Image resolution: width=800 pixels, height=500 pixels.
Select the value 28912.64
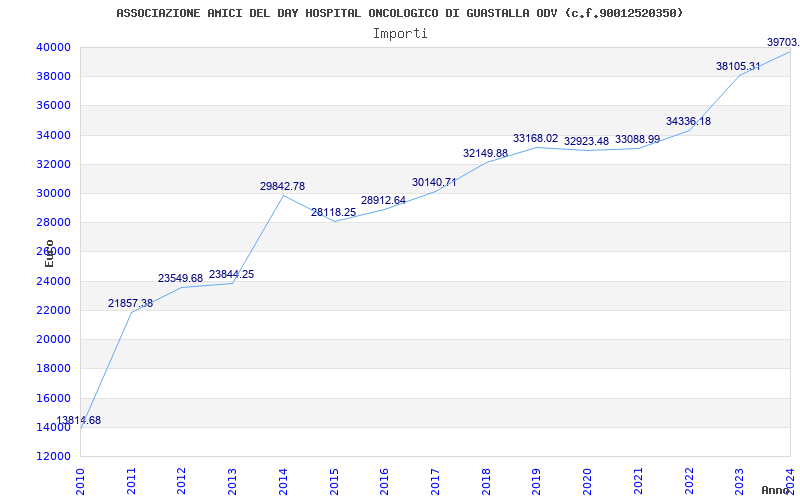[384, 201]
